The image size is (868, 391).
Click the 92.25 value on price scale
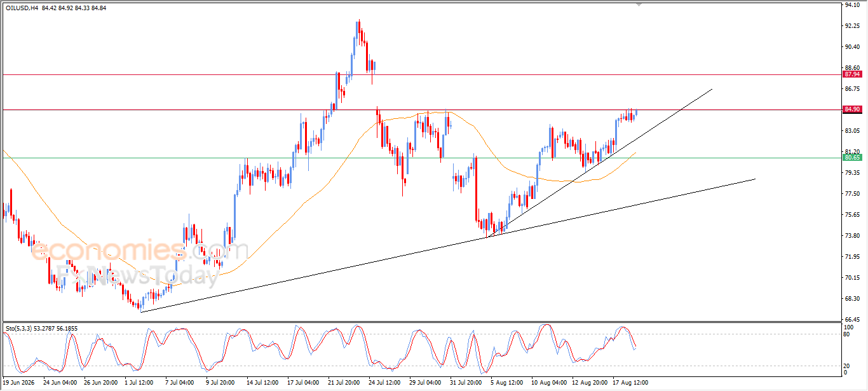(x=852, y=26)
